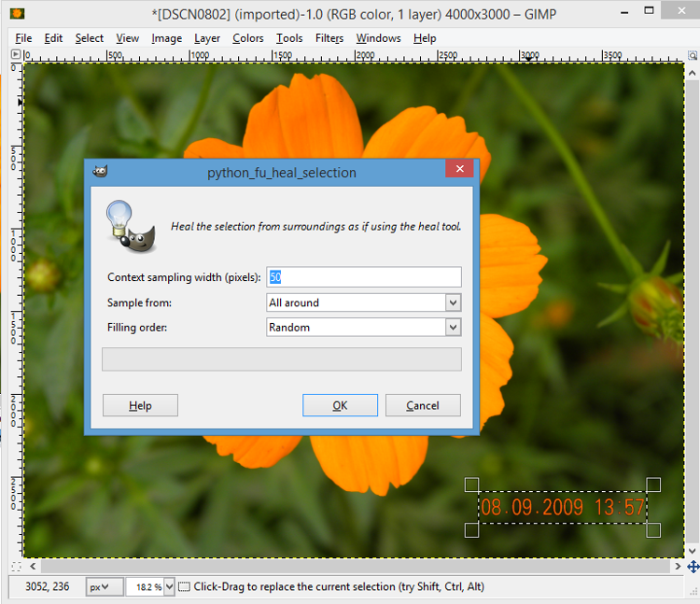Click the zoom-on-resize icon at top-right
Viewport: 700px width, 604px height.
[693, 55]
